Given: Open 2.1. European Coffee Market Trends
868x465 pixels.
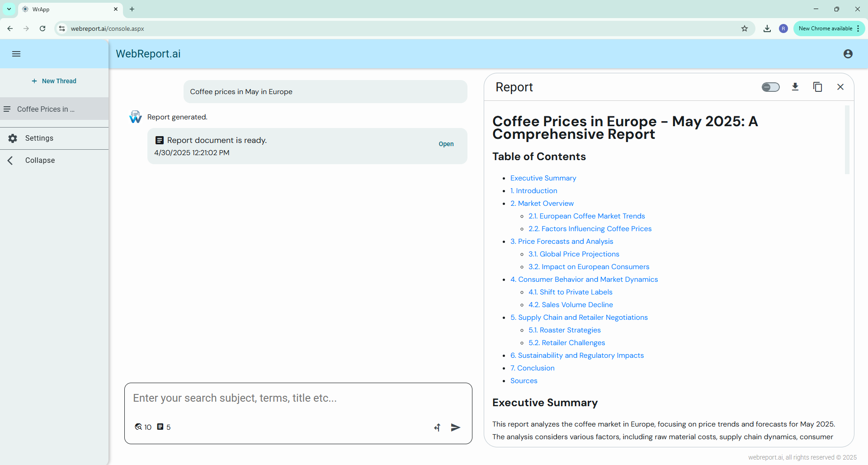Looking at the screenshot, I should (586, 216).
